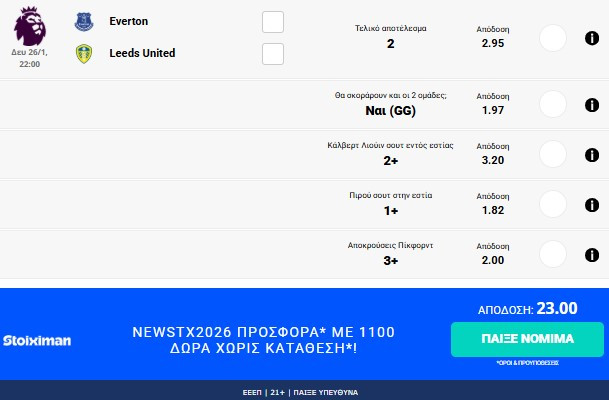Tick the Everton score checkbox
The image size is (609, 400).
[x=272, y=22]
